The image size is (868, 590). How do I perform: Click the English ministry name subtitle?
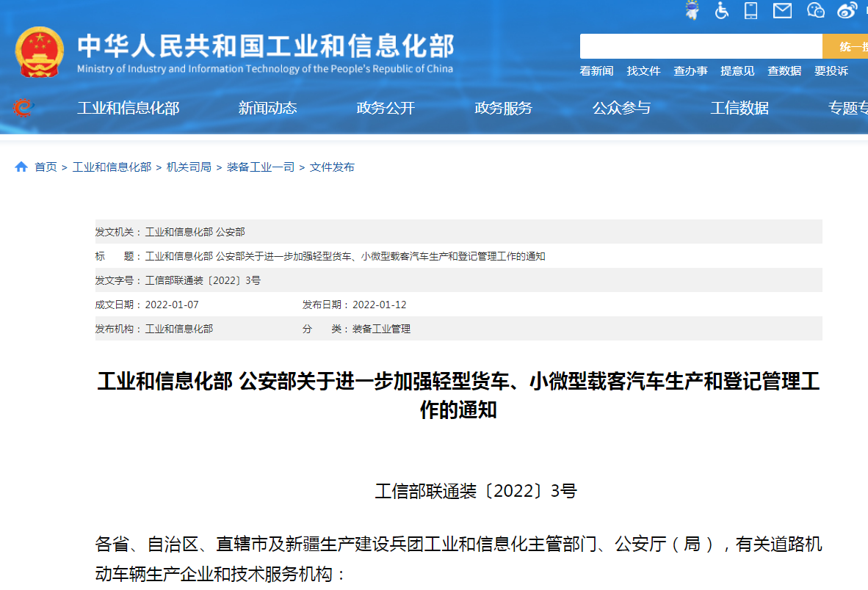[264, 68]
